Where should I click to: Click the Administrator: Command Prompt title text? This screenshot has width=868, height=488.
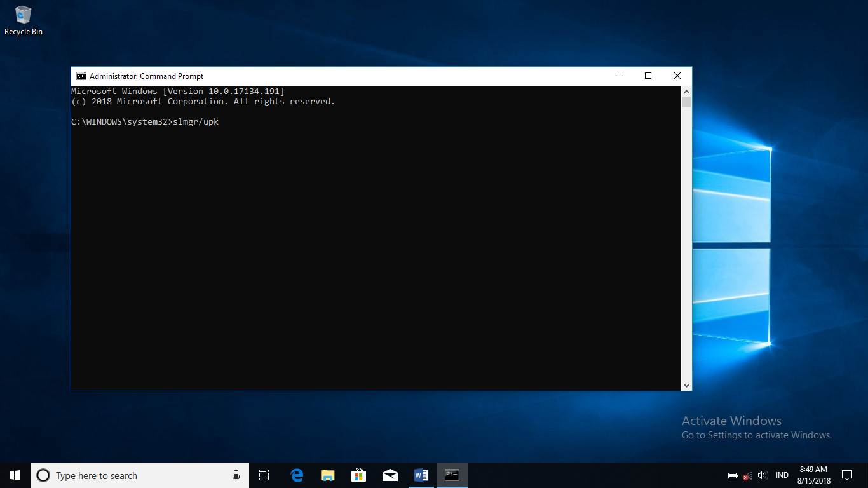(x=147, y=76)
